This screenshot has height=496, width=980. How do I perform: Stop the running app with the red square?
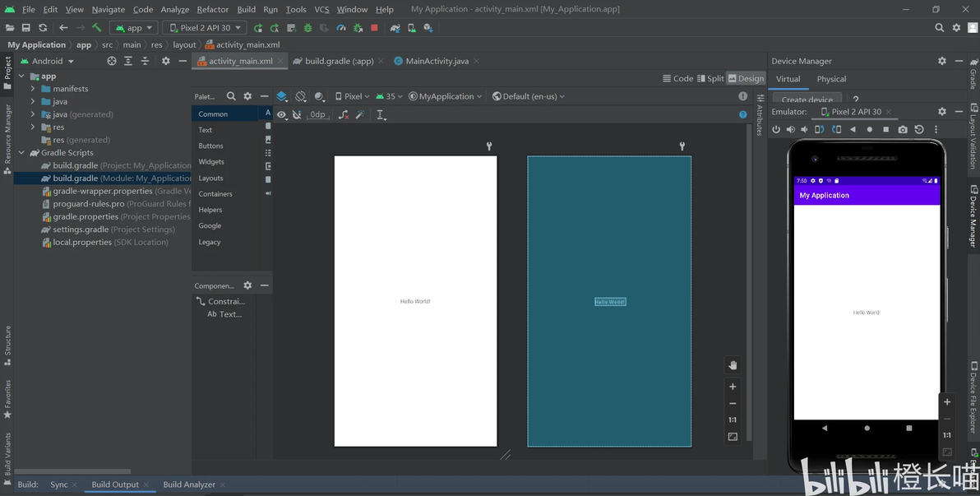pyautogui.click(x=374, y=28)
